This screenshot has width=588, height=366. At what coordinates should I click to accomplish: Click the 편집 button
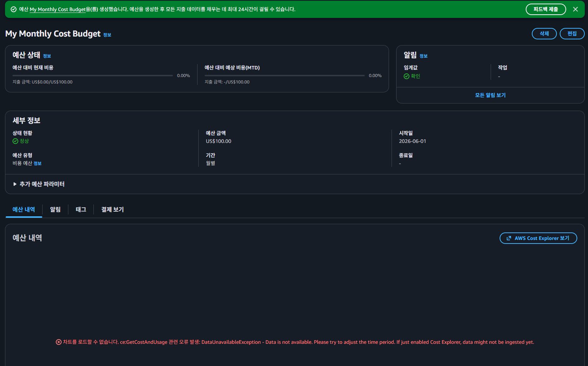point(572,34)
